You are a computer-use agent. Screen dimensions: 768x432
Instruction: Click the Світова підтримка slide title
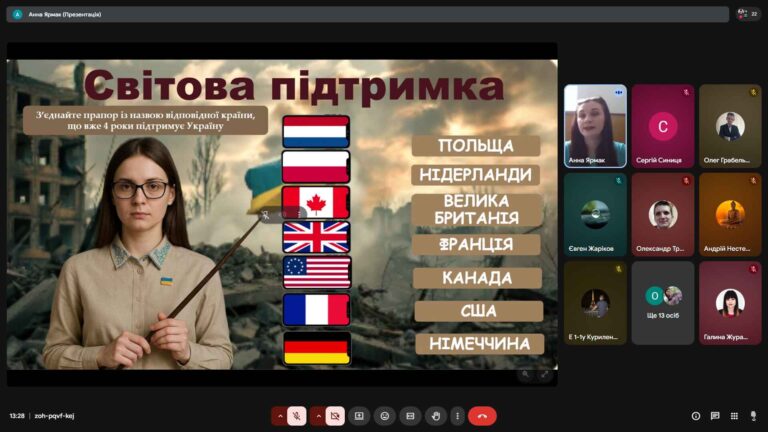pos(294,86)
